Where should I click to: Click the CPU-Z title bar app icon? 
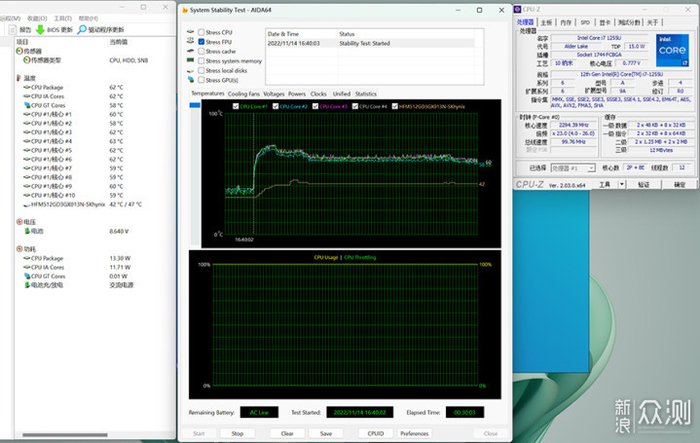click(519, 9)
